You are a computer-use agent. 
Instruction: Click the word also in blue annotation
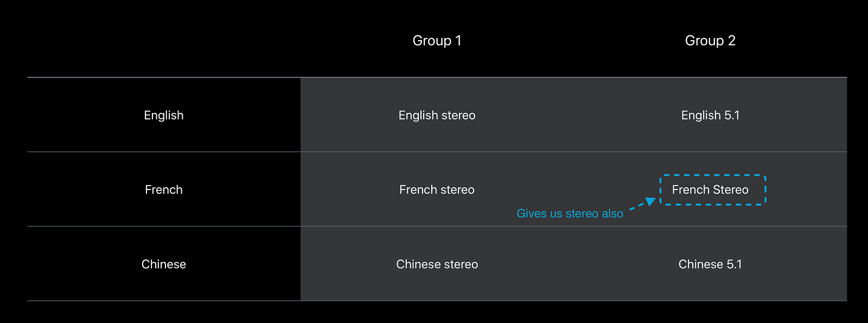(x=612, y=213)
